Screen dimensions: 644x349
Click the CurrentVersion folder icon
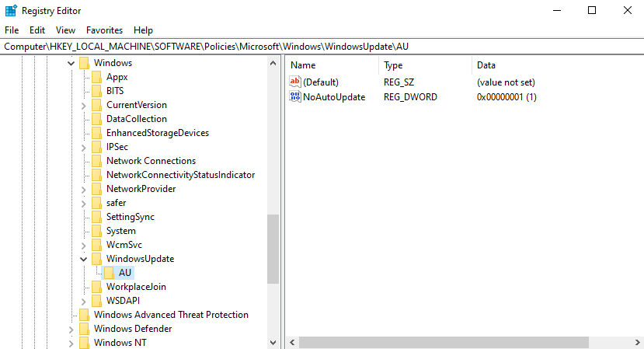click(96, 105)
